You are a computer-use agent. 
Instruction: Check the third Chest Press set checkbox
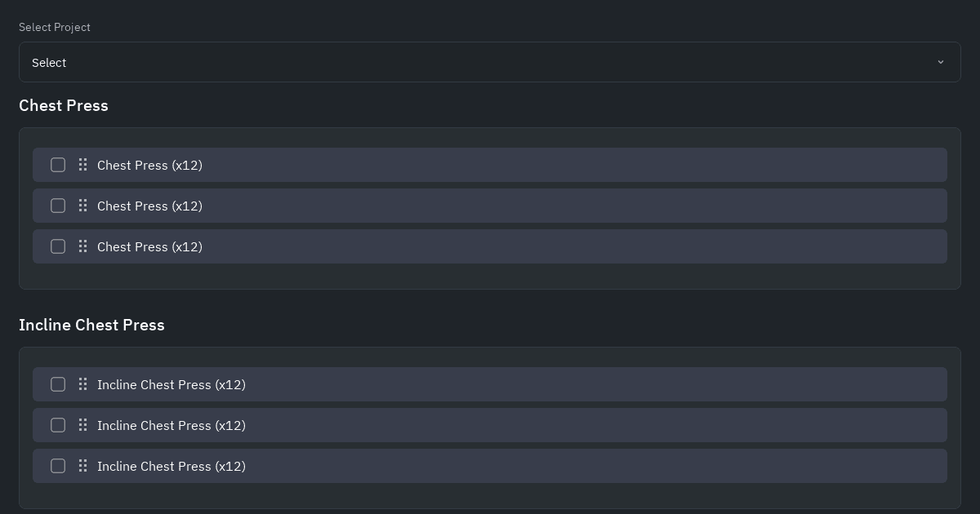[58, 246]
